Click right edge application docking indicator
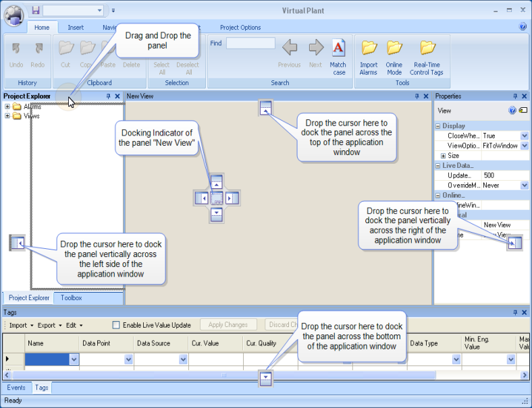This screenshot has height=408, width=532. [514, 243]
